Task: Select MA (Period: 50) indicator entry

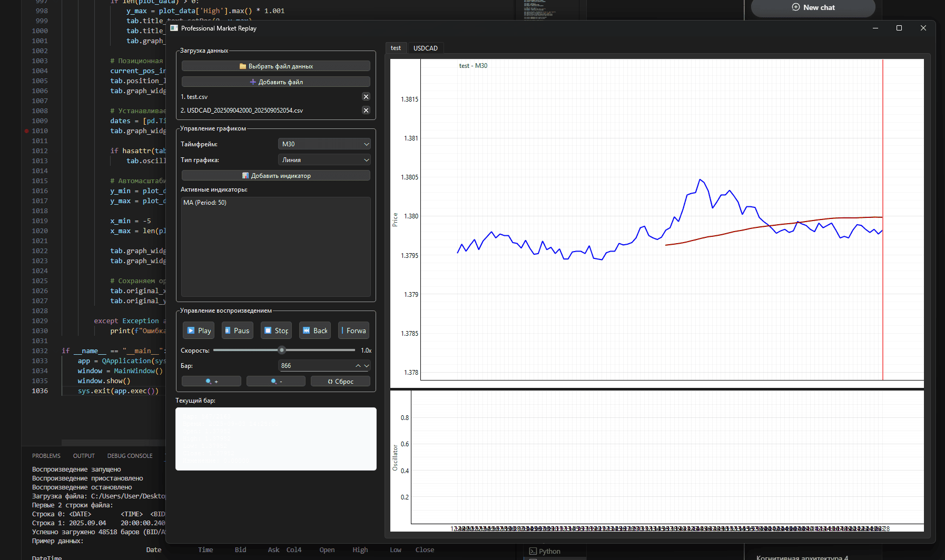Action: [x=205, y=203]
